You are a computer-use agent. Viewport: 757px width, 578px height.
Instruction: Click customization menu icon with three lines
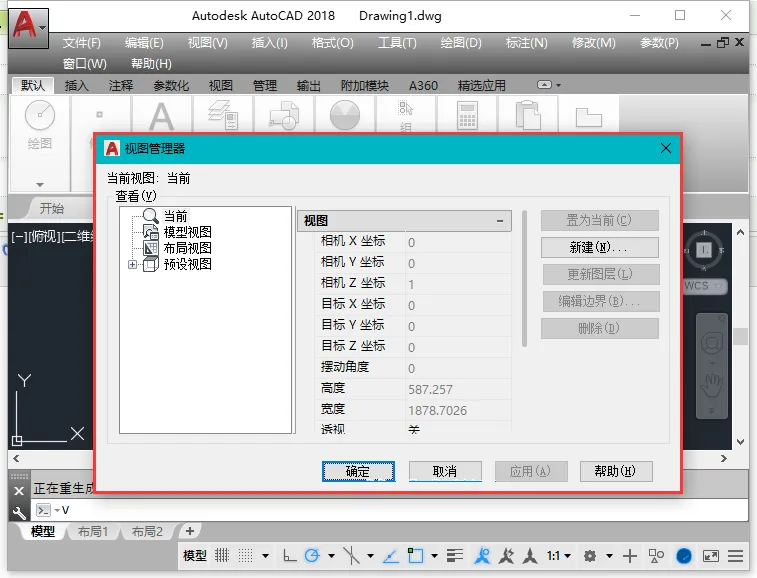pyautogui.click(x=735, y=556)
